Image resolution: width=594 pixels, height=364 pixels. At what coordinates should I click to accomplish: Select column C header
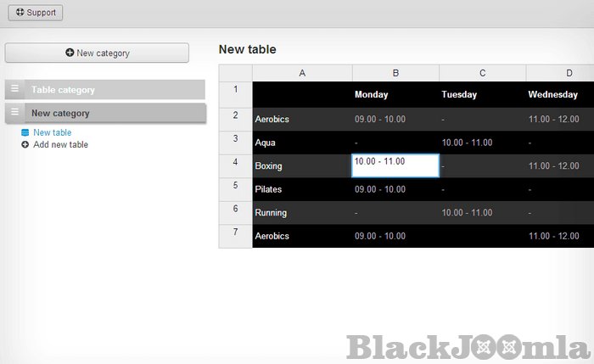482,73
